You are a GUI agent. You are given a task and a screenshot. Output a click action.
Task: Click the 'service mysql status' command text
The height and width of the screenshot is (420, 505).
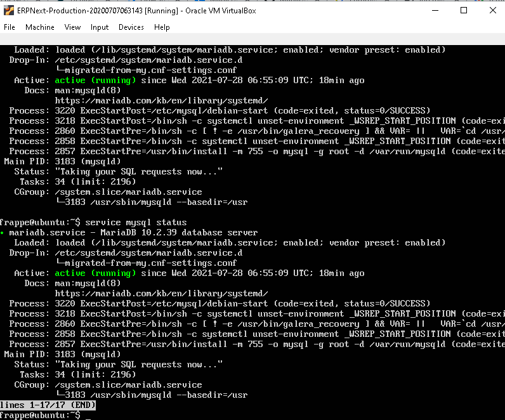coord(136,222)
